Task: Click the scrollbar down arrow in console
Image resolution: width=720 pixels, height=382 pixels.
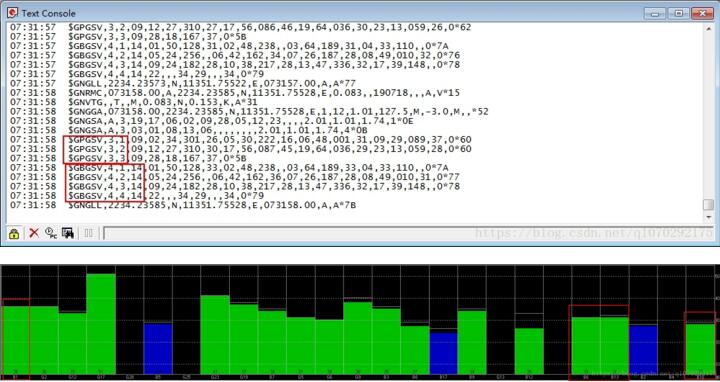Action: 709,217
